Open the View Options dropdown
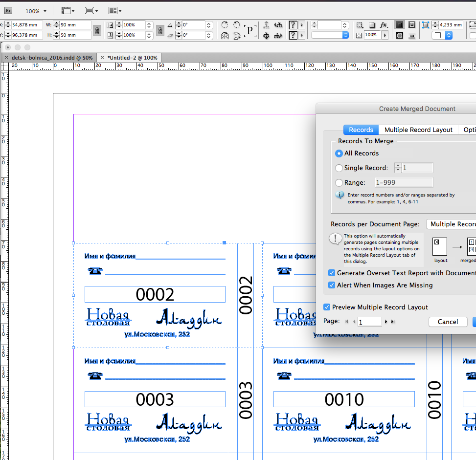 tap(68, 11)
